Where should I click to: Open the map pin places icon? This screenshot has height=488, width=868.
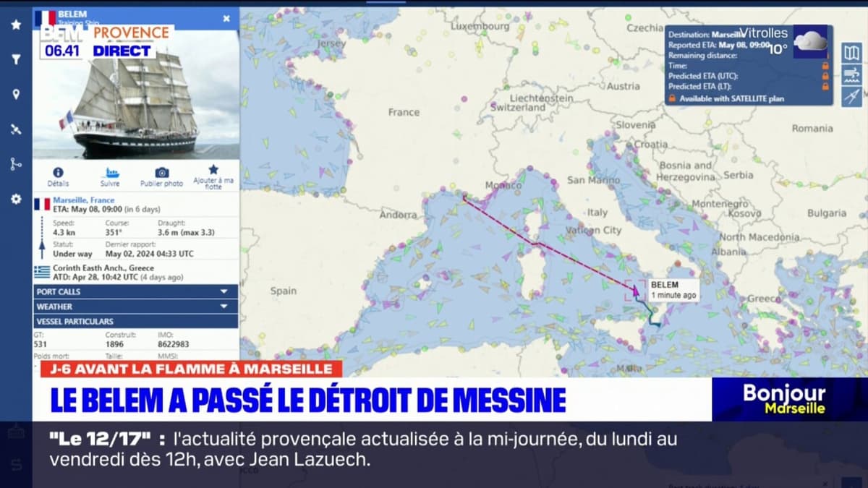[x=16, y=94]
